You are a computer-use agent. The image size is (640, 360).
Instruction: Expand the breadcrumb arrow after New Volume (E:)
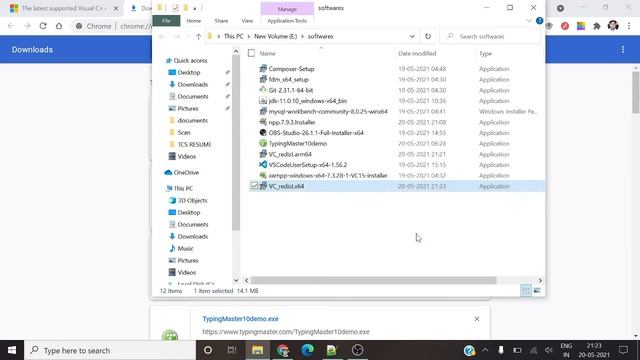302,36
